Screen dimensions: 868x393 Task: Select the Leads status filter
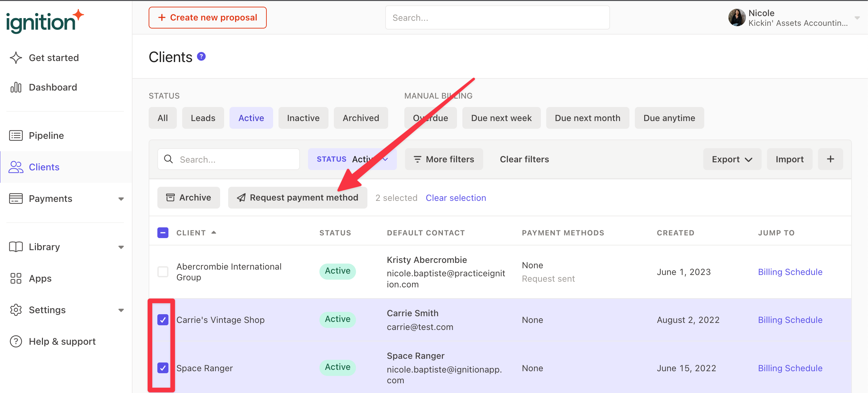click(x=203, y=118)
